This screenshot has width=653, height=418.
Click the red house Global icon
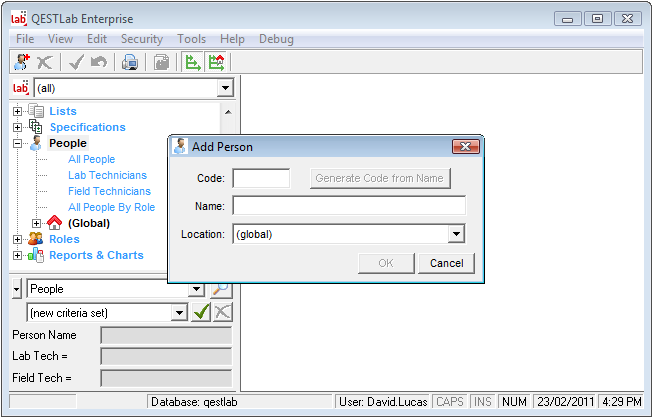[x=55, y=223]
